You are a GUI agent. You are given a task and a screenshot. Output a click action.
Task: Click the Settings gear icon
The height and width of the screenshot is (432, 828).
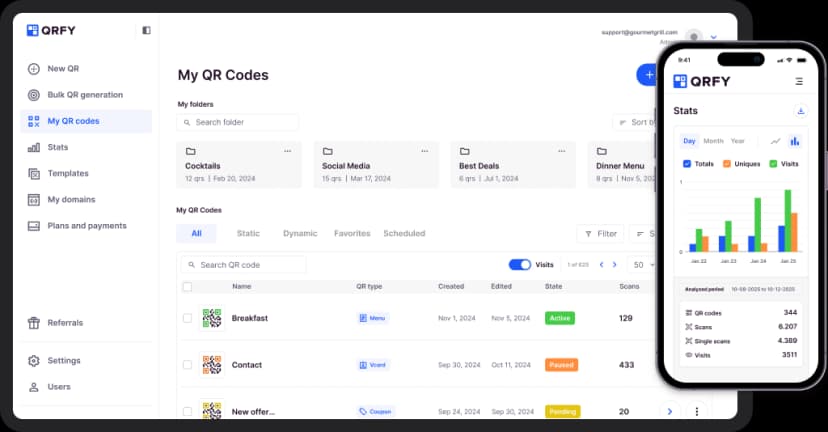tap(34, 361)
